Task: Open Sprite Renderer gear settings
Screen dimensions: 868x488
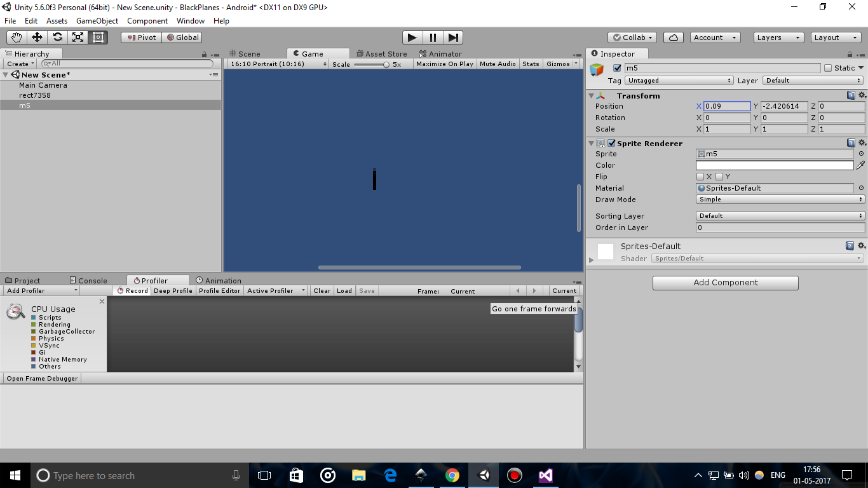Action: (862, 143)
